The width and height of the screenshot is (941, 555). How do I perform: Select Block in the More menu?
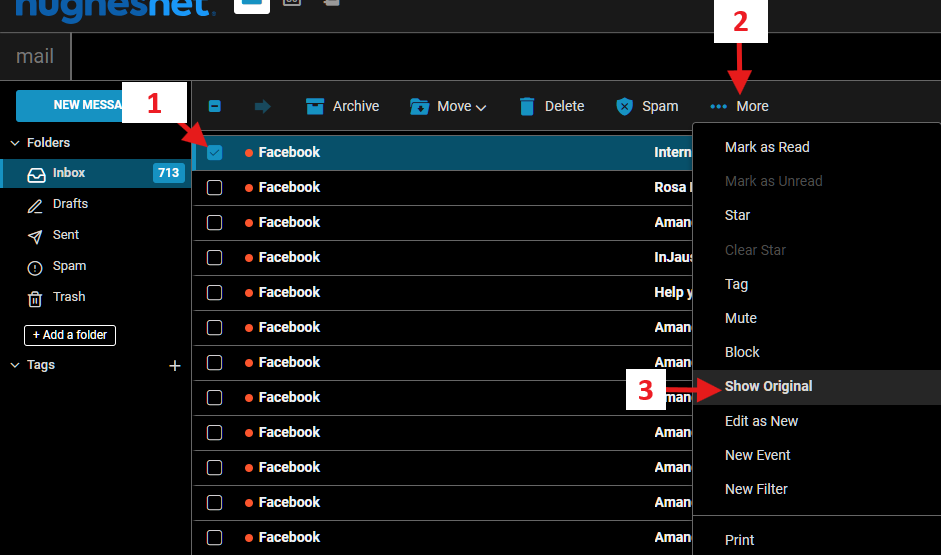point(742,352)
